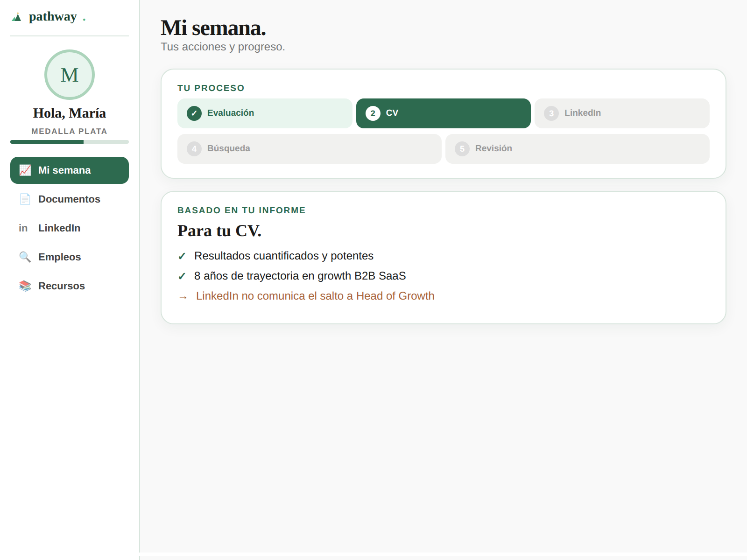Click the Mi semana page heading
Image resolution: width=747 pixels, height=560 pixels.
pyautogui.click(x=213, y=28)
